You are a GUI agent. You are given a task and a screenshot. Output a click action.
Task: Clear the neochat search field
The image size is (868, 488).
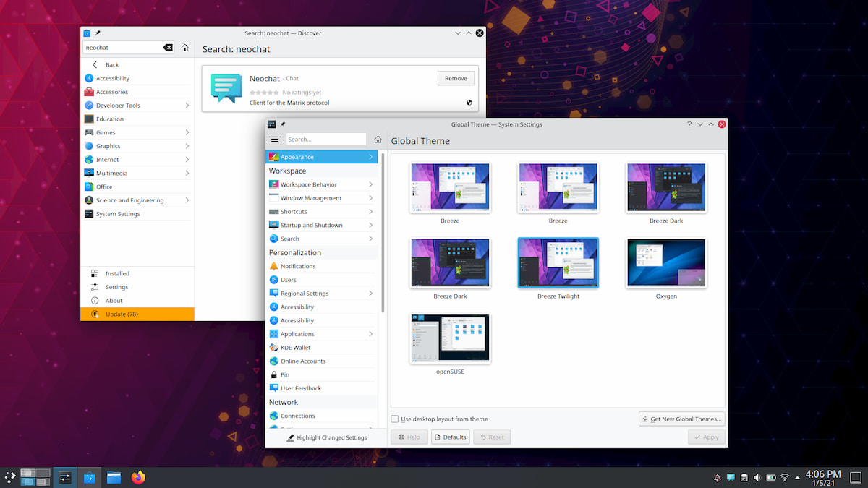click(168, 47)
